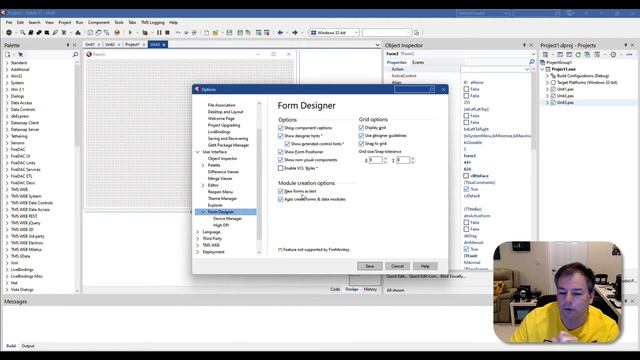Click Cancel button in Options dialog
The height and width of the screenshot is (360, 640).
(x=397, y=266)
